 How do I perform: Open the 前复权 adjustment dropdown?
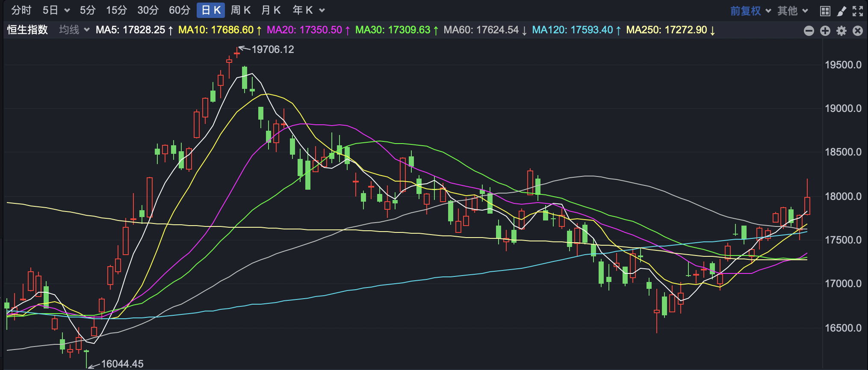[751, 11]
